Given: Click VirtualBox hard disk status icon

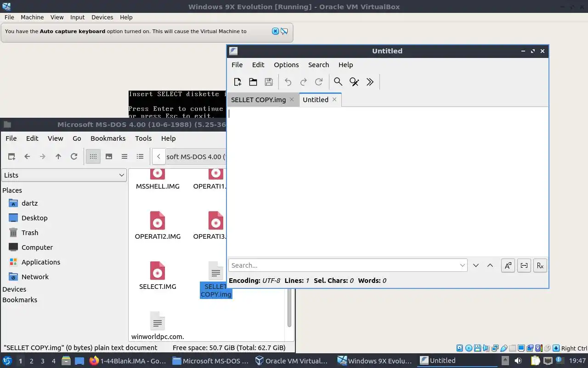Looking at the screenshot, I should 459,348.
